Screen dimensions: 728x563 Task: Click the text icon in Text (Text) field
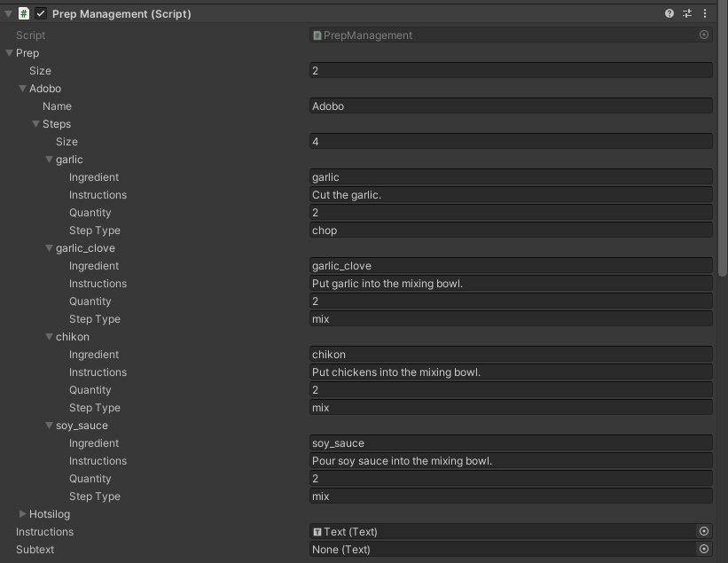(317, 531)
